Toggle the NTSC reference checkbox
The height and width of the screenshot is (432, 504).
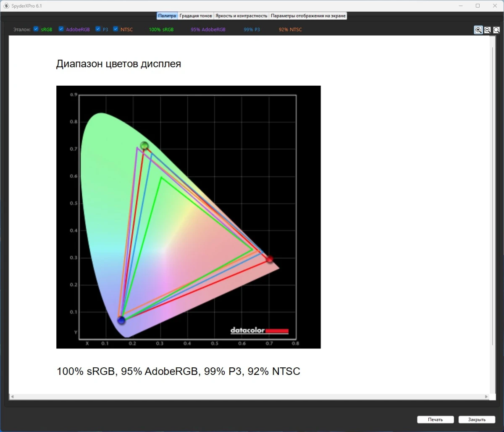click(115, 29)
